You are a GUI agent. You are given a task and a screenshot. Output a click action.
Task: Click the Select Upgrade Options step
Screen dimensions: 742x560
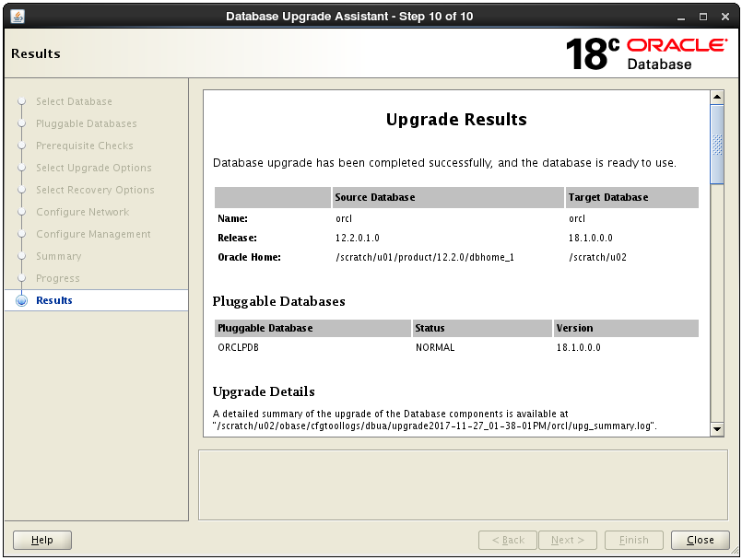[94, 168]
